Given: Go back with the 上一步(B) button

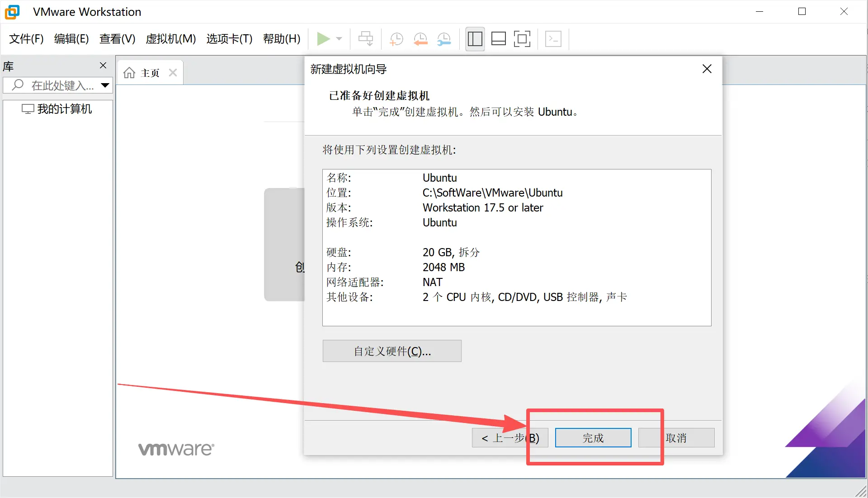Looking at the screenshot, I should click(510, 438).
